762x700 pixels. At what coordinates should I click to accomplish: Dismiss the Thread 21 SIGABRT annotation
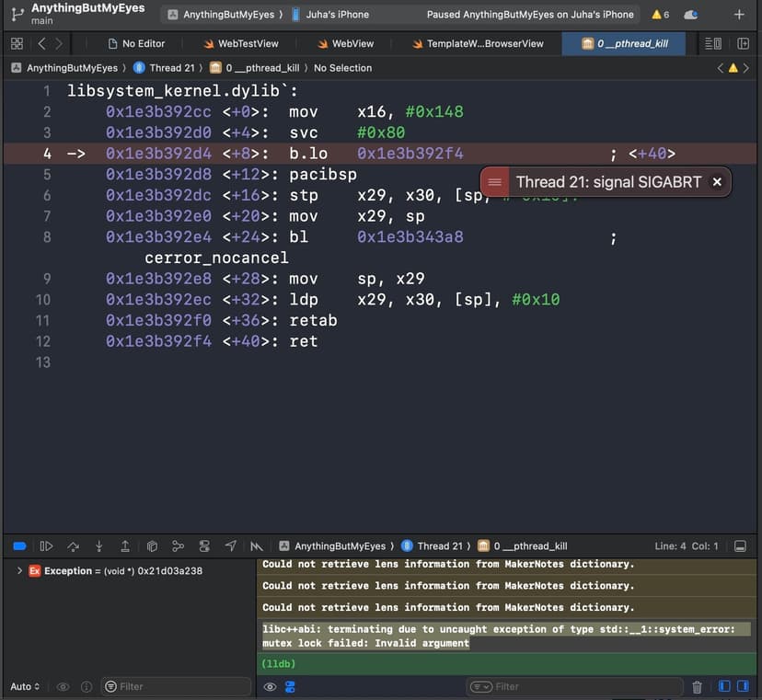[717, 182]
